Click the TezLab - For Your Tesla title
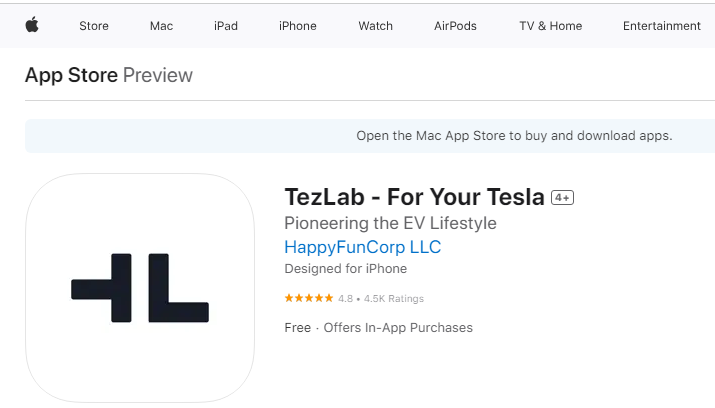 coord(414,197)
